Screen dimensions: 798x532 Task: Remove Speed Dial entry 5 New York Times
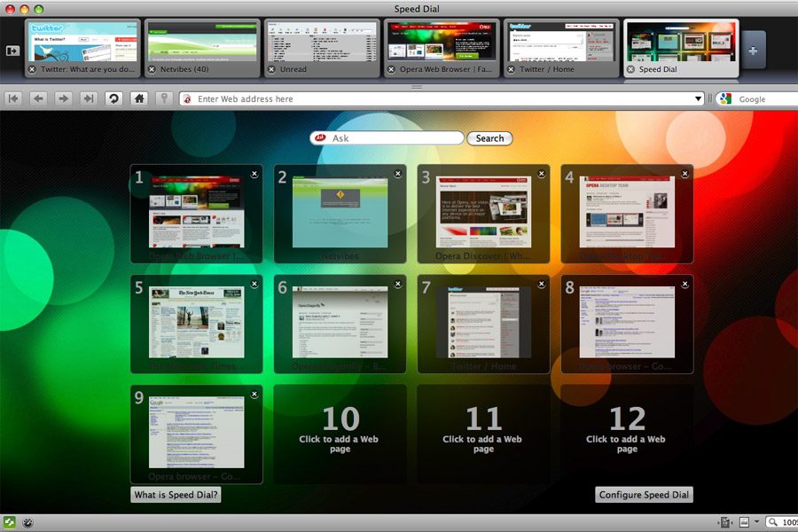tap(254, 284)
